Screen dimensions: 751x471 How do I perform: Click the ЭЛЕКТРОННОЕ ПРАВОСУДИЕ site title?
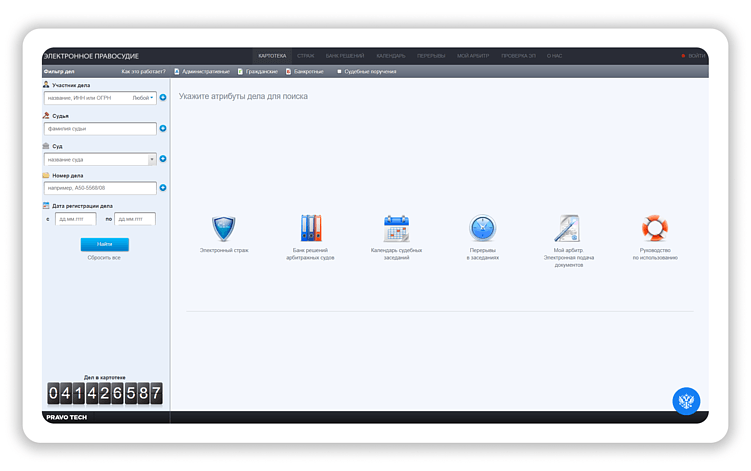[x=91, y=56]
